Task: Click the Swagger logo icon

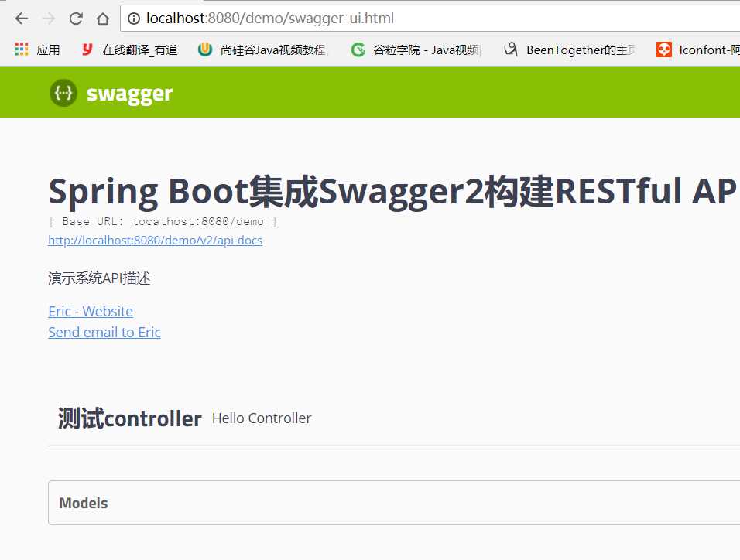Action: point(63,93)
